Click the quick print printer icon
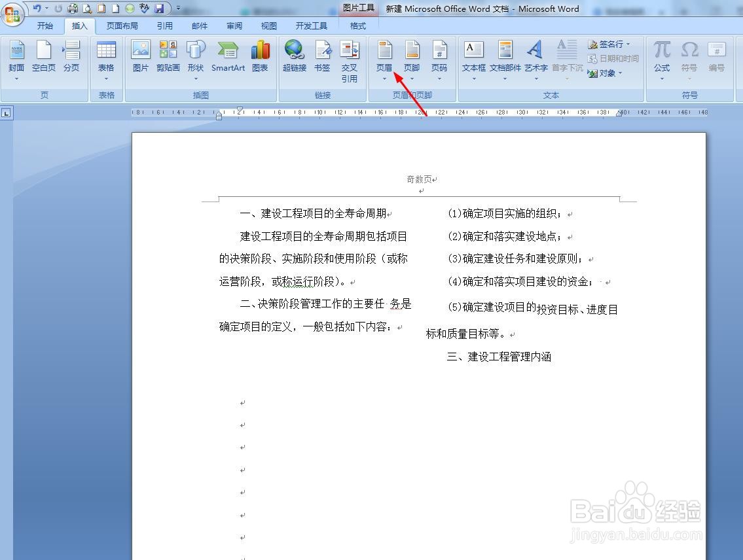The height and width of the screenshot is (560, 743). [x=73, y=8]
